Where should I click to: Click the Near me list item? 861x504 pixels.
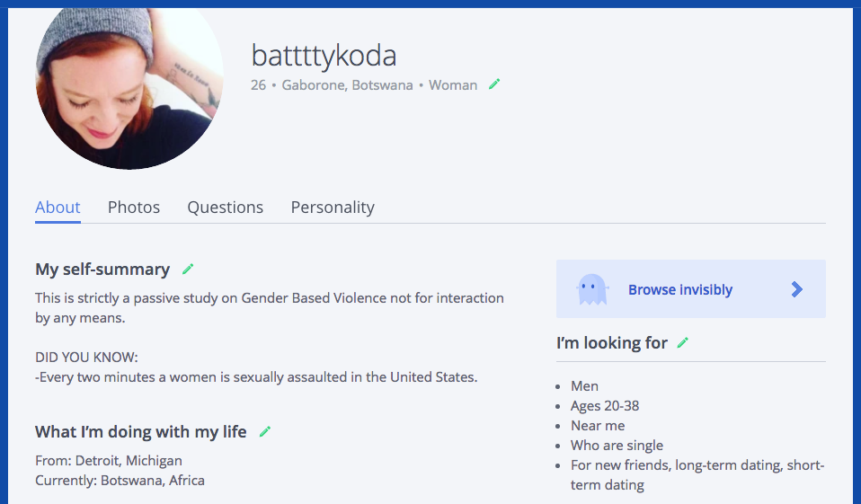click(598, 426)
